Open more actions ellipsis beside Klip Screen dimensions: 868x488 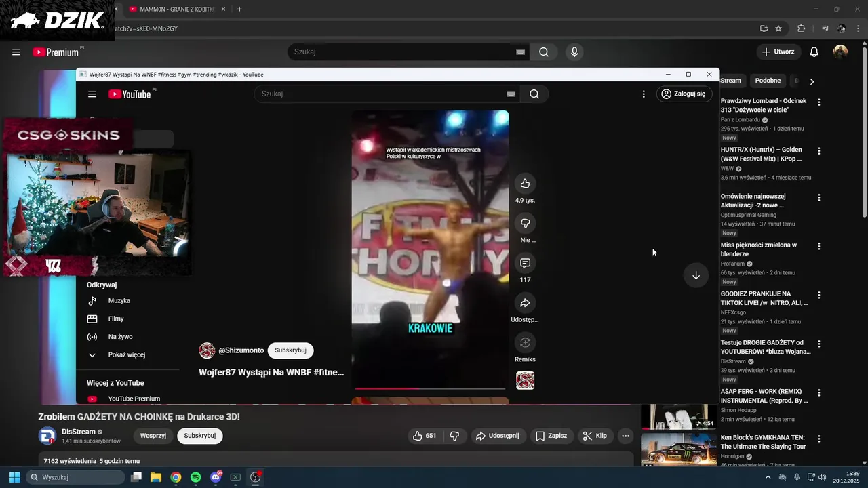click(x=626, y=436)
